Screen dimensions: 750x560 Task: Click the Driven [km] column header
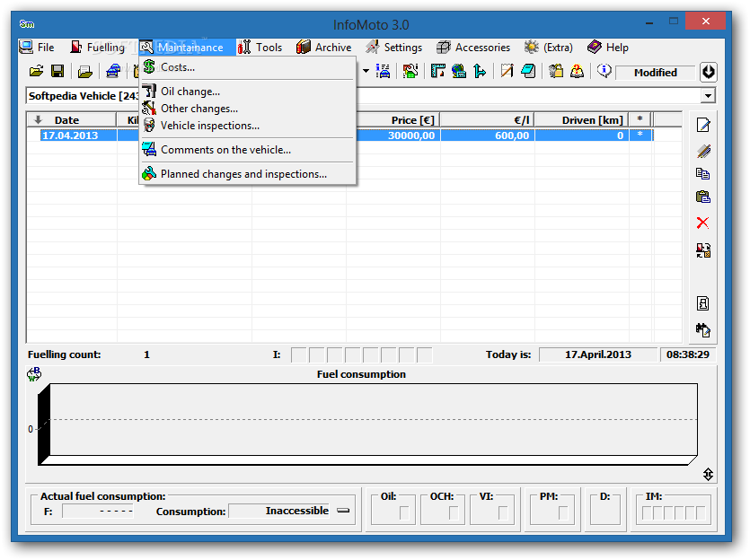(x=582, y=120)
